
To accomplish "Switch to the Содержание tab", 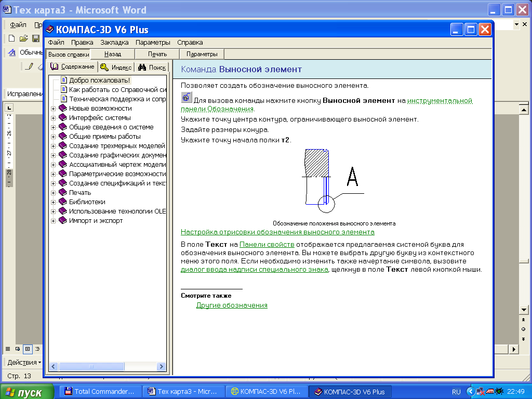I will coord(72,66).
